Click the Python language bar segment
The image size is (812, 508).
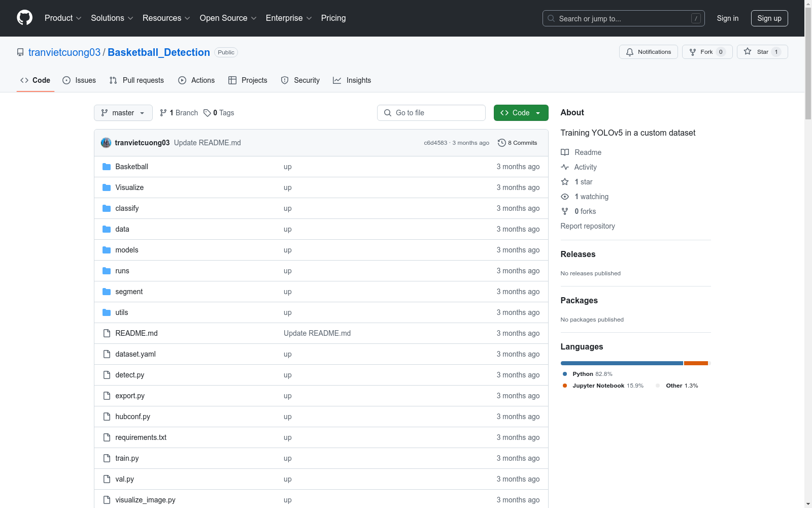point(622,363)
